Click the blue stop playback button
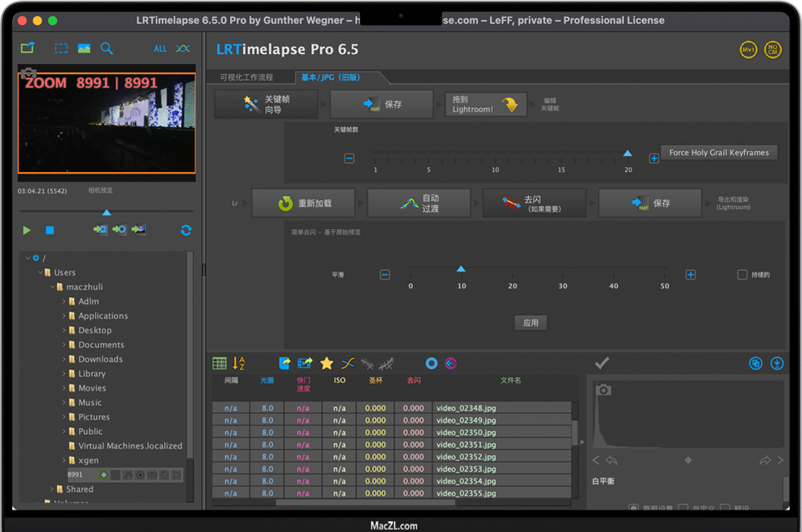 click(49, 230)
